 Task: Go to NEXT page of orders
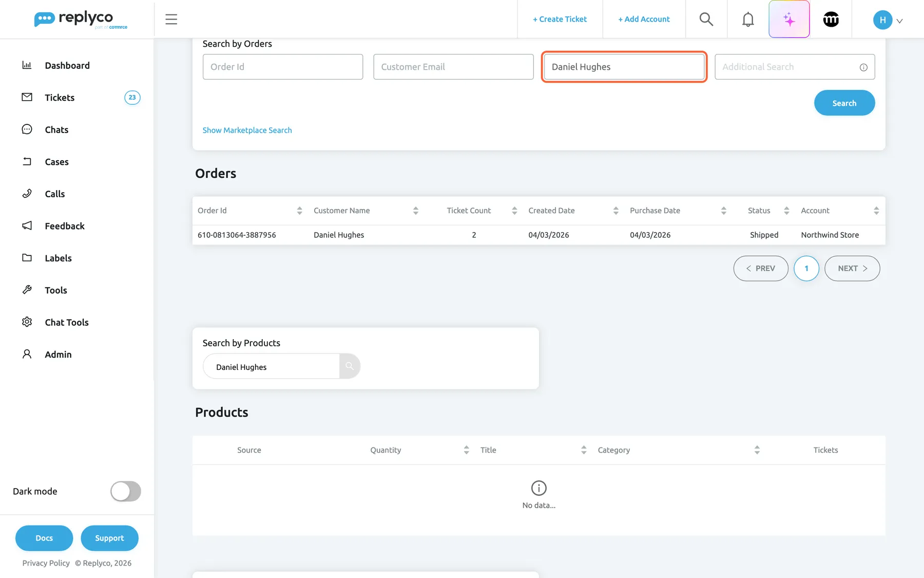click(852, 268)
